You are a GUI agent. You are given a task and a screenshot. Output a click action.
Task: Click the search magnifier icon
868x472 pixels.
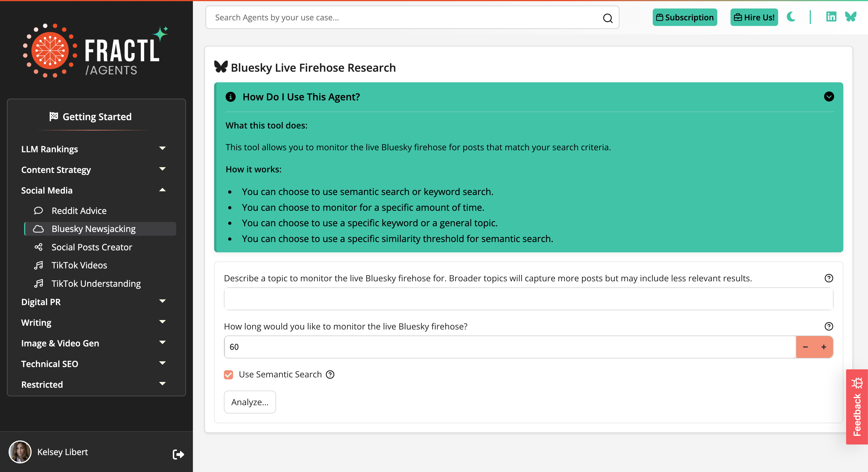[x=608, y=17]
